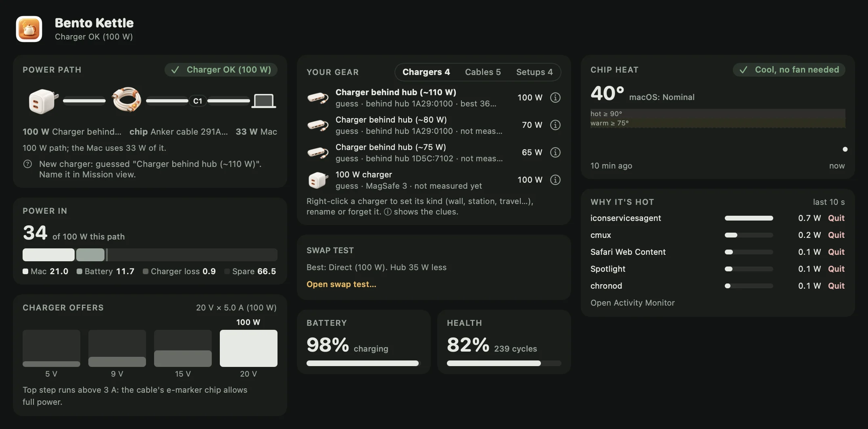This screenshot has height=429, width=868.
Task: Click the 33 W Mac label
Action: coord(256,132)
